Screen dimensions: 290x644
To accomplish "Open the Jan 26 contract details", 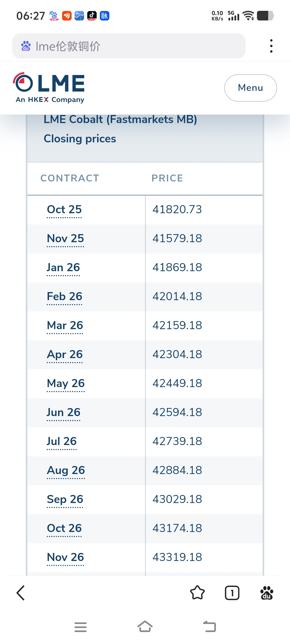I will pyautogui.click(x=63, y=267).
